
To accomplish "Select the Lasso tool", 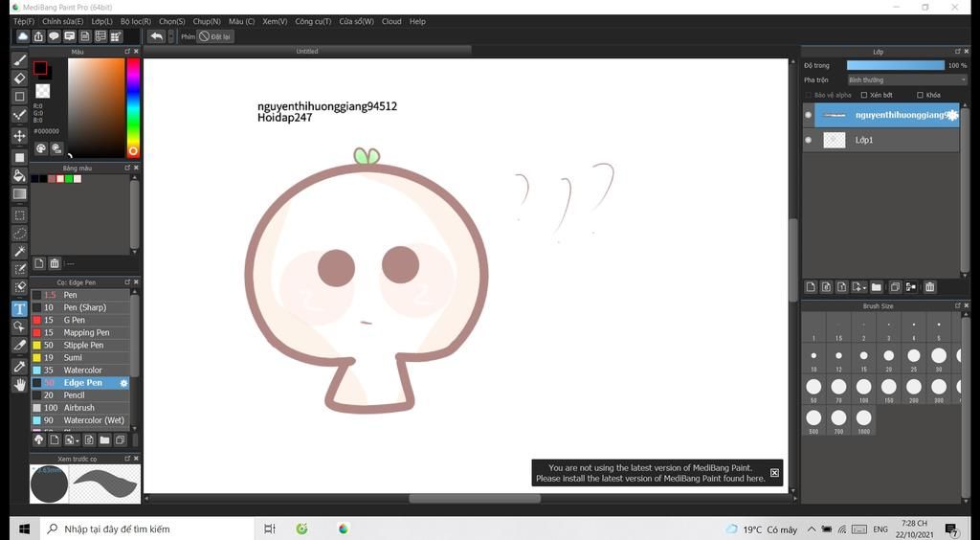I will pyautogui.click(x=19, y=234).
